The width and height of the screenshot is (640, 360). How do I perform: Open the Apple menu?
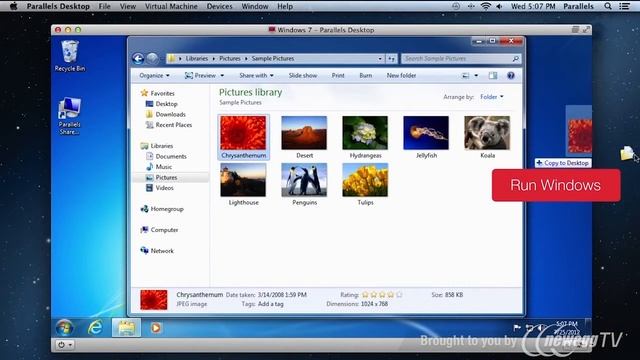point(13,6)
